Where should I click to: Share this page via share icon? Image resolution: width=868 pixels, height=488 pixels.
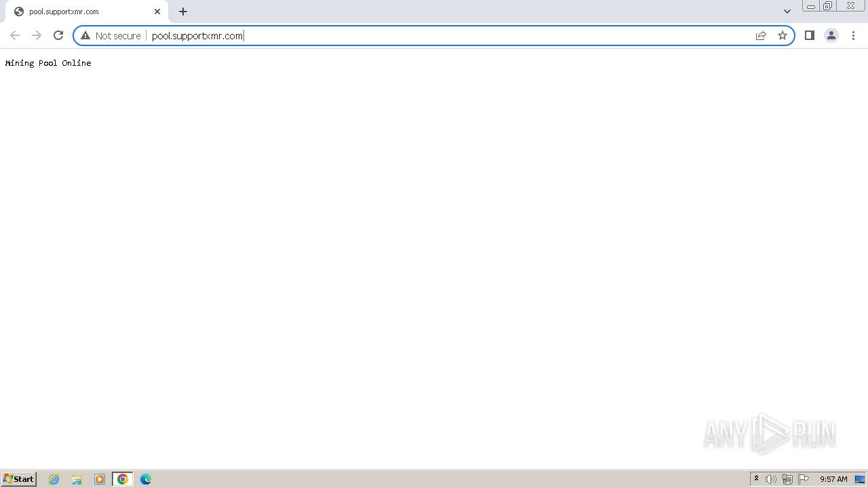pos(761,35)
